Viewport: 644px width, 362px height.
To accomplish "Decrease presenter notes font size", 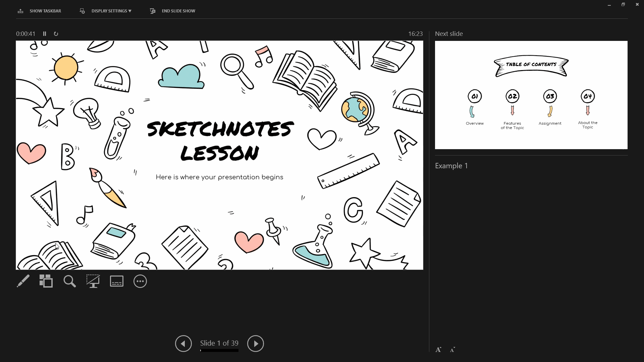I will tap(452, 350).
